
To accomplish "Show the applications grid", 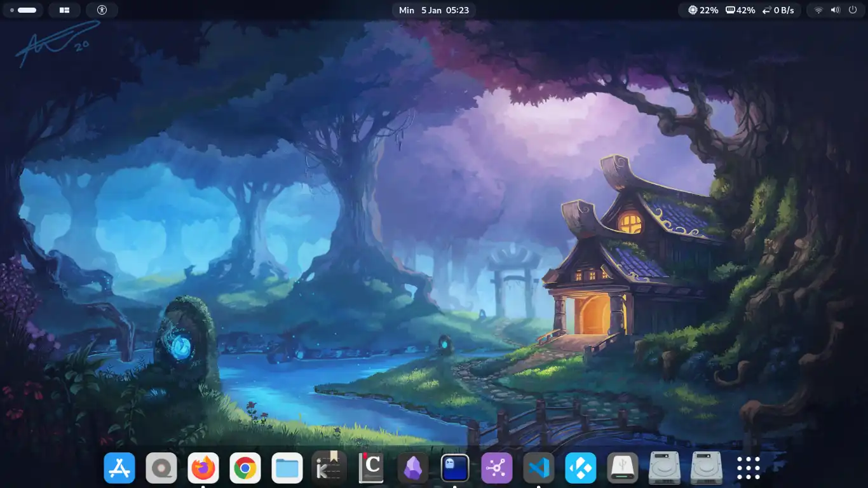I will pyautogui.click(x=749, y=469).
